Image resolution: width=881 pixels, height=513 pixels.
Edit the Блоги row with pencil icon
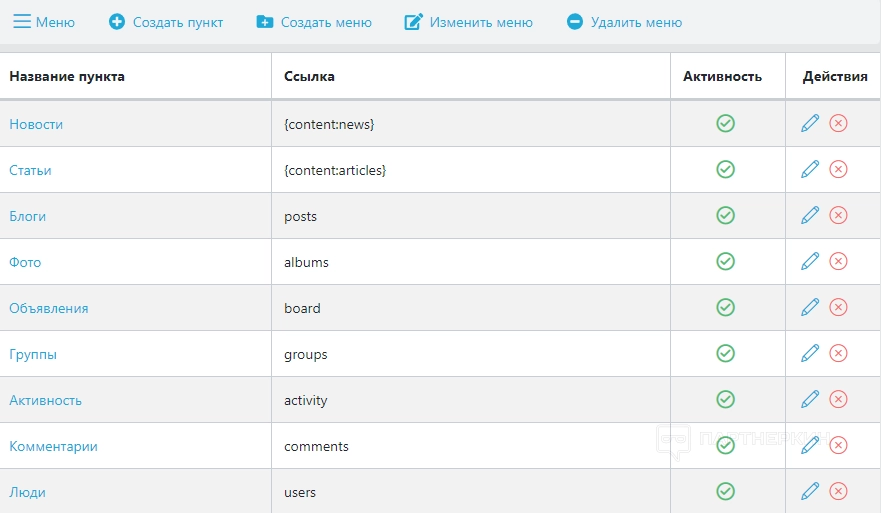tap(810, 215)
